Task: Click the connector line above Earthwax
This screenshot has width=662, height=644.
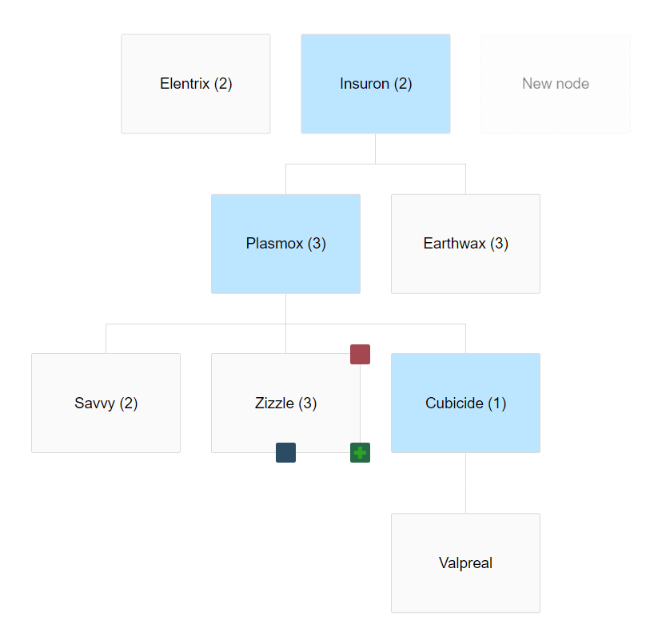Action: pos(465,179)
